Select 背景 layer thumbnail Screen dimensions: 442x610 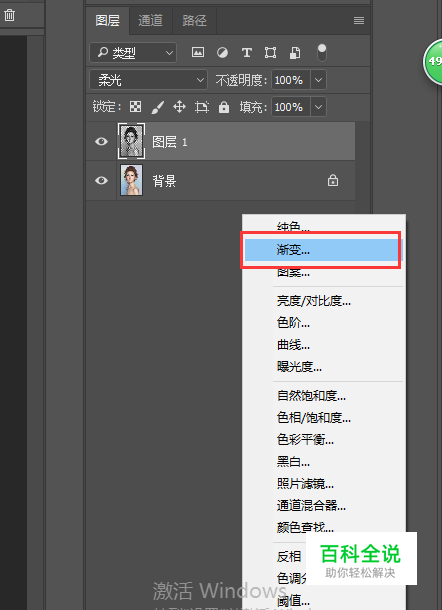(132, 180)
